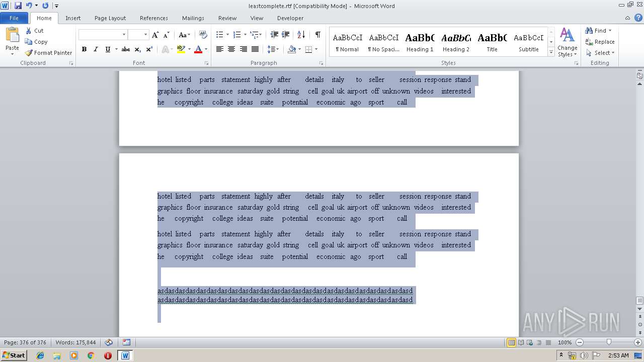Open Change Styles options

click(567, 42)
